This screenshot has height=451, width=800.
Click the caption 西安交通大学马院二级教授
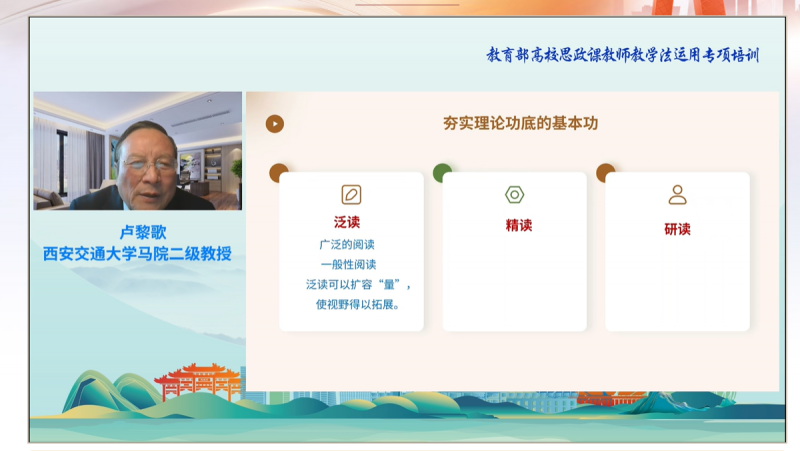point(137,254)
